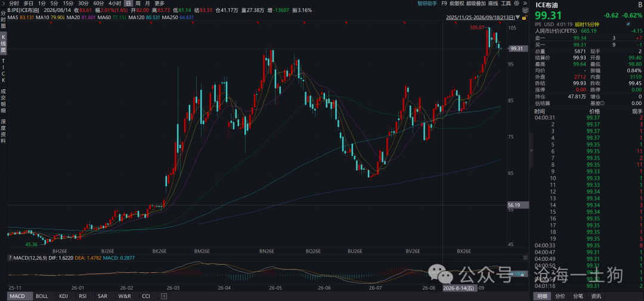Click the ICE布油 title in quote panel
644x301 pixels.
546,5
